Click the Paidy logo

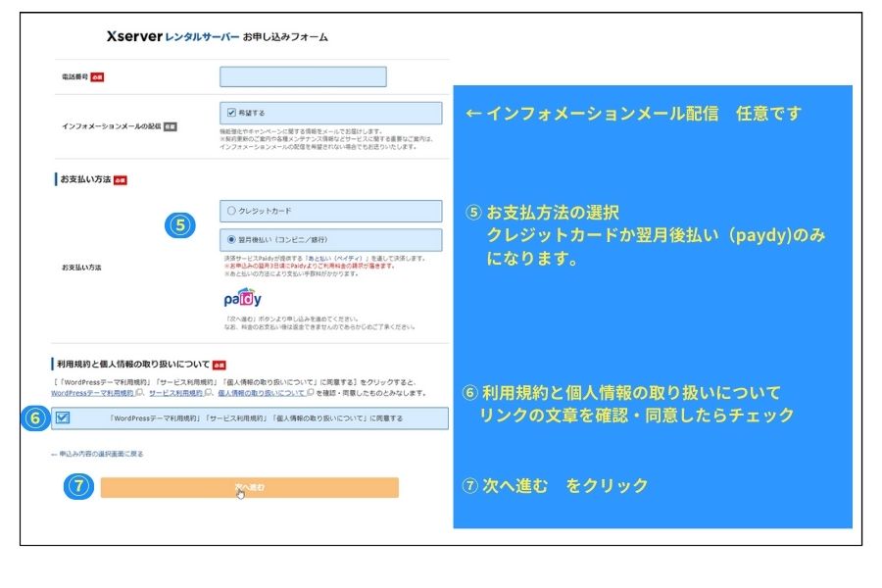pos(242,298)
